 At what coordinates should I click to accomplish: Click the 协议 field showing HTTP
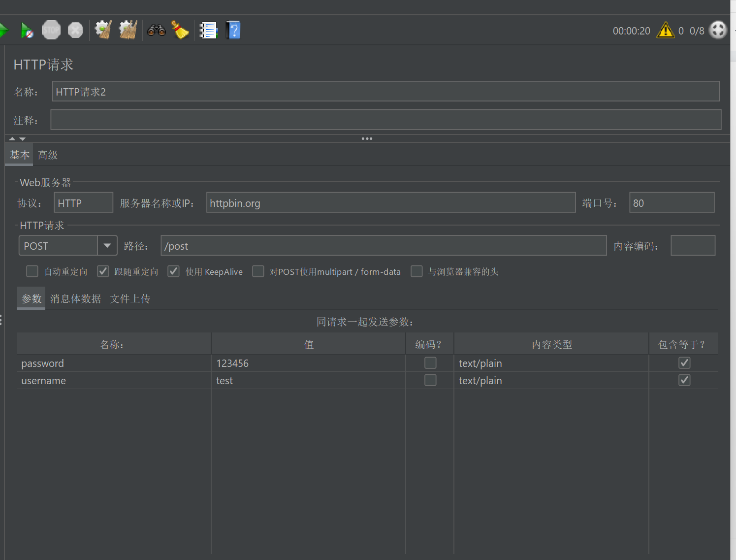84,203
